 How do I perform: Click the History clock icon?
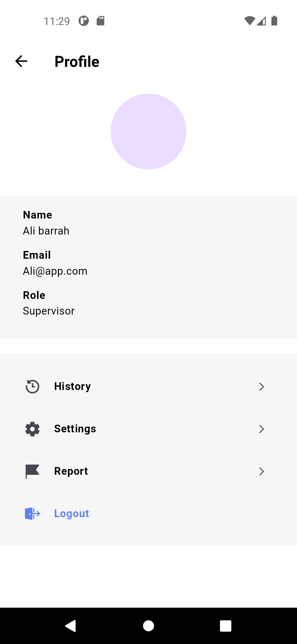[x=32, y=386]
